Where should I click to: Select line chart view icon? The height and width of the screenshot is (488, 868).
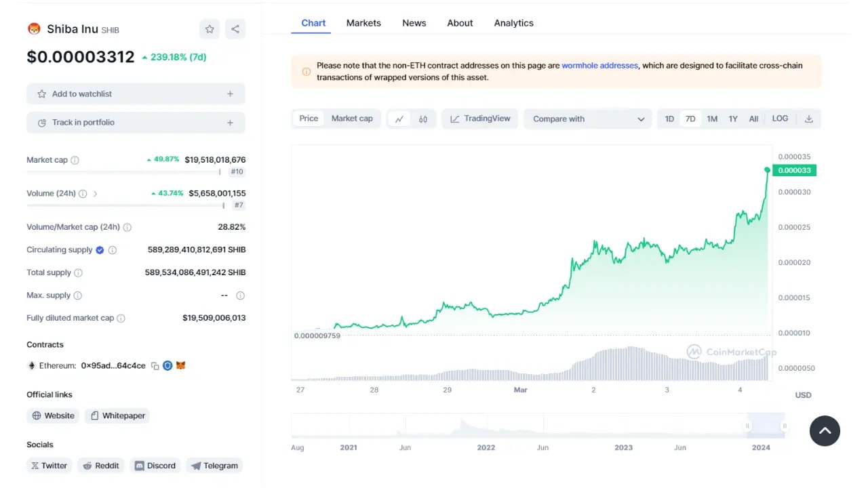coord(399,119)
